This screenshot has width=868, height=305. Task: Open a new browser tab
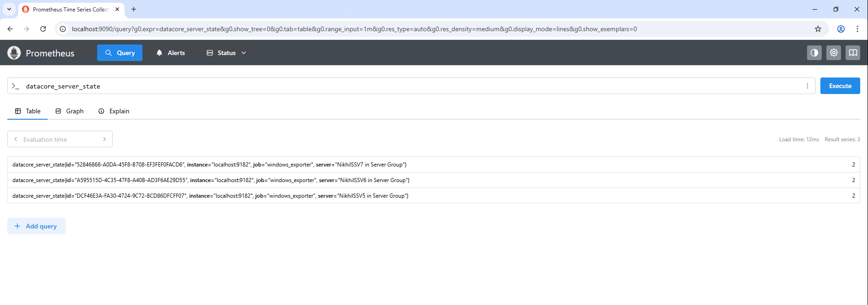point(134,9)
